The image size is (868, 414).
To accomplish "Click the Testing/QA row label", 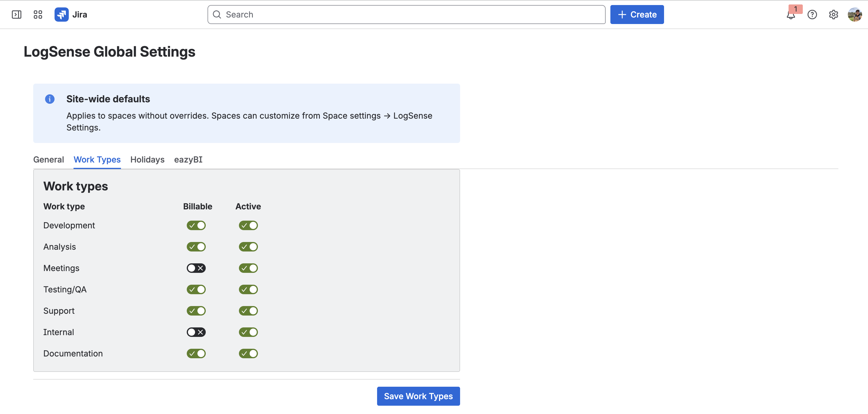I will pyautogui.click(x=65, y=289).
